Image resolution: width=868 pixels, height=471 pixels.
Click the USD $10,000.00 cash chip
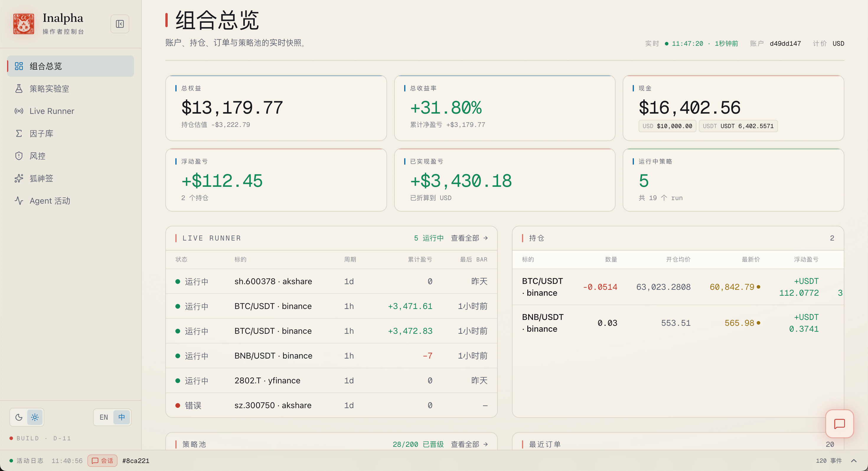[667, 126]
